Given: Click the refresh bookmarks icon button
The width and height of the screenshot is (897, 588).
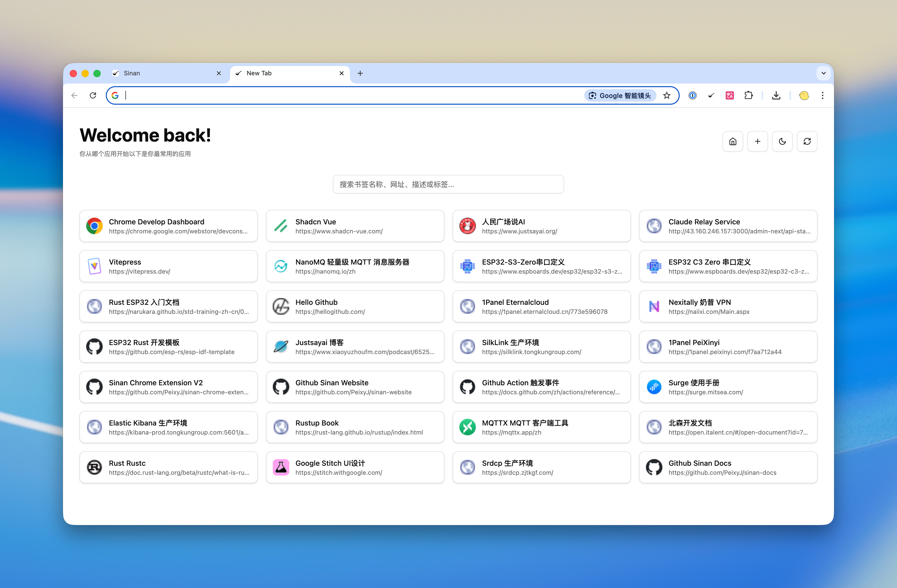Looking at the screenshot, I should click(x=807, y=141).
